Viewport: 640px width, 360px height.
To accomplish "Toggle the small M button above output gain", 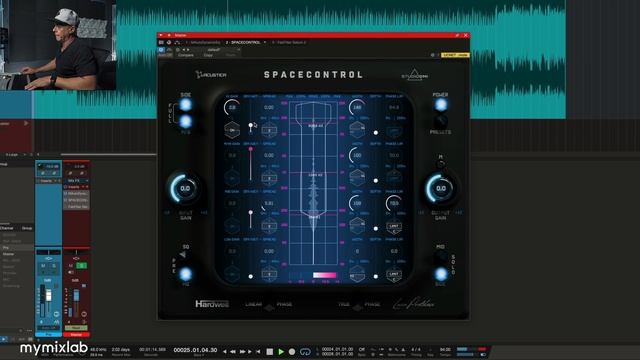I will pos(440,164).
